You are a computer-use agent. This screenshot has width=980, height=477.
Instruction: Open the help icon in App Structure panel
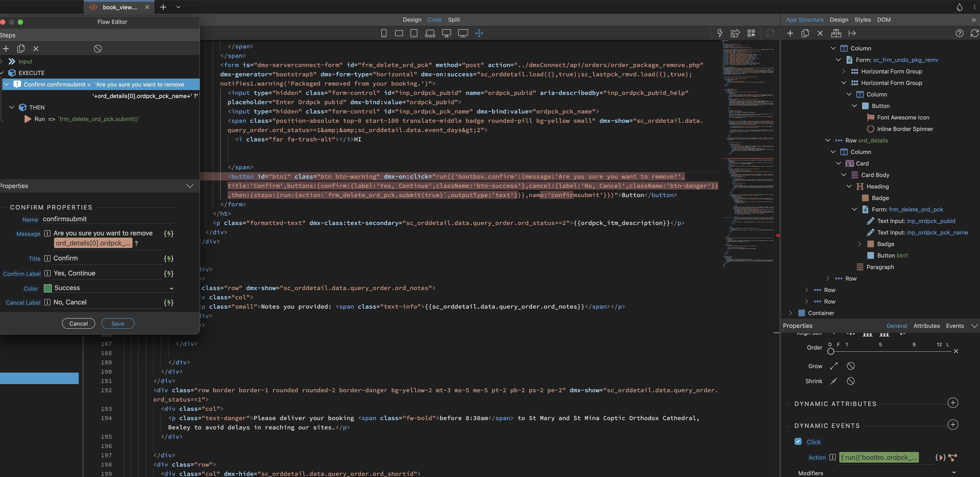click(x=960, y=33)
